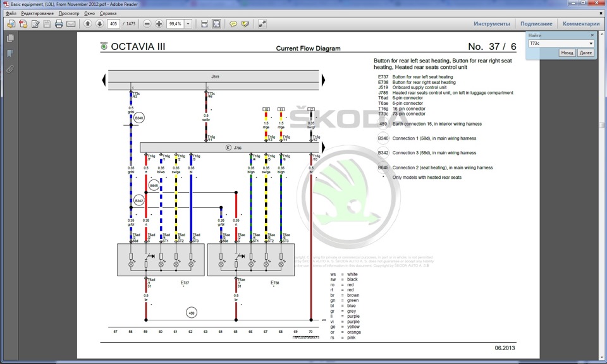Click the create PDF online icon
Image resolution: width=607 pixels, height=364 pixels.
point(11,24)
